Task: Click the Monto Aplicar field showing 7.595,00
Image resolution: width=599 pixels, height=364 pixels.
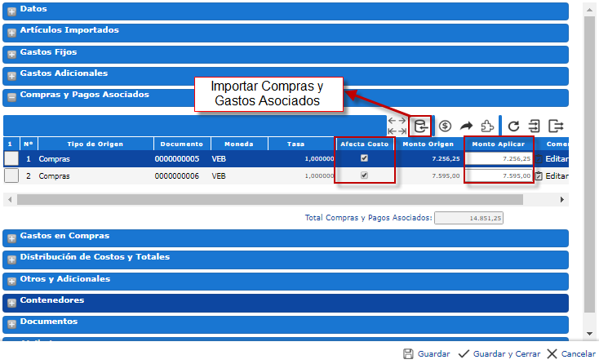Action: [499, 175]
